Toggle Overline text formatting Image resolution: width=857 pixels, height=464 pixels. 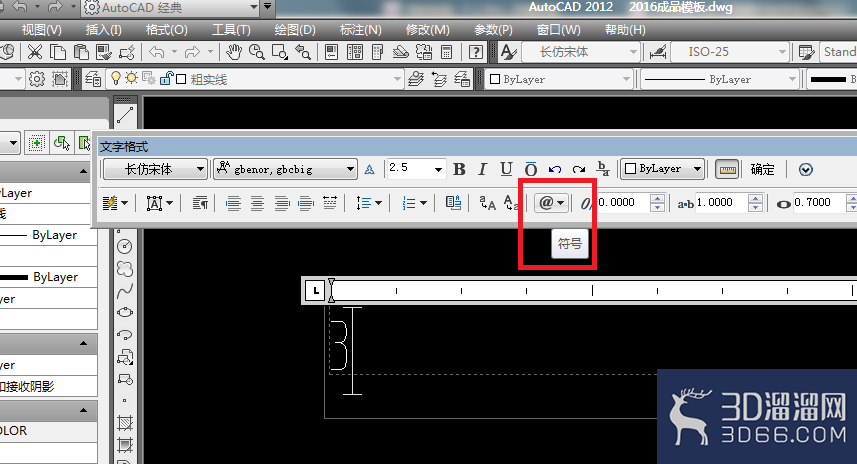pos(530,169)
